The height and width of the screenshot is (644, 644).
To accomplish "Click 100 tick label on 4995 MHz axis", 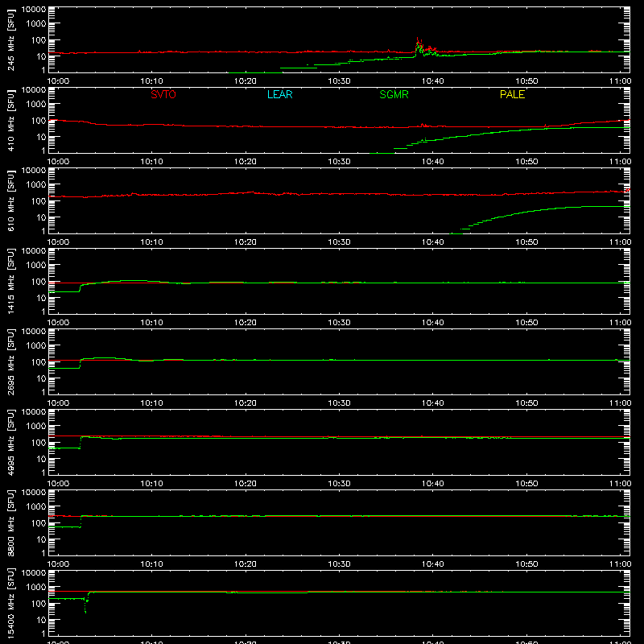I will click(39, 443).
